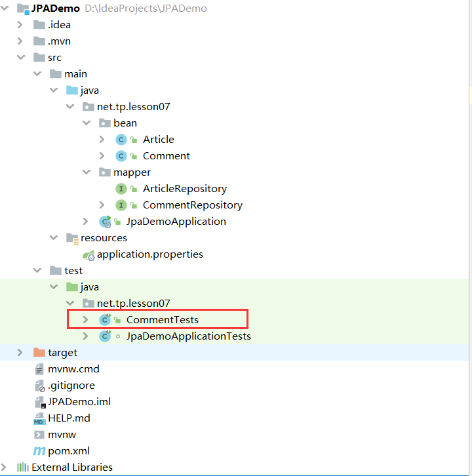Screen dimensions: 472x476
Task: Click the Article class icon
Action: 121,140
